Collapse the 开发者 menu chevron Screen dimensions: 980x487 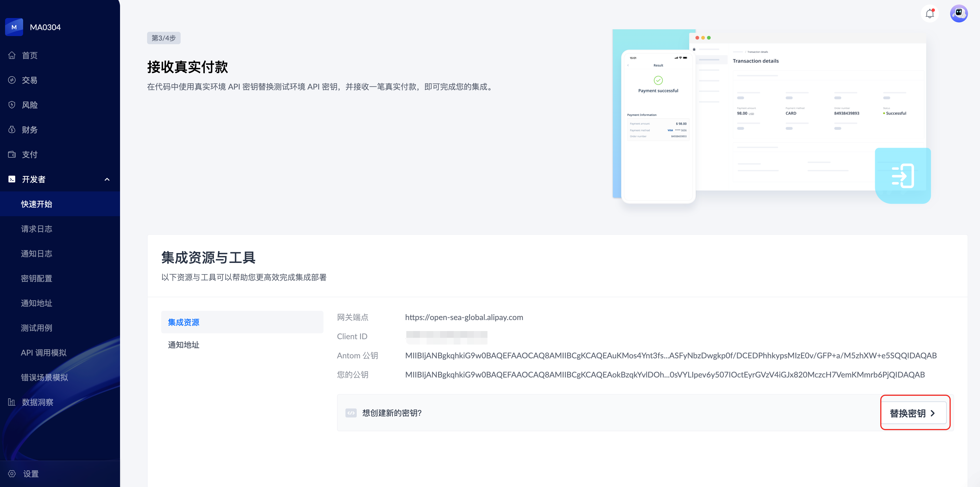pos(107,179)
